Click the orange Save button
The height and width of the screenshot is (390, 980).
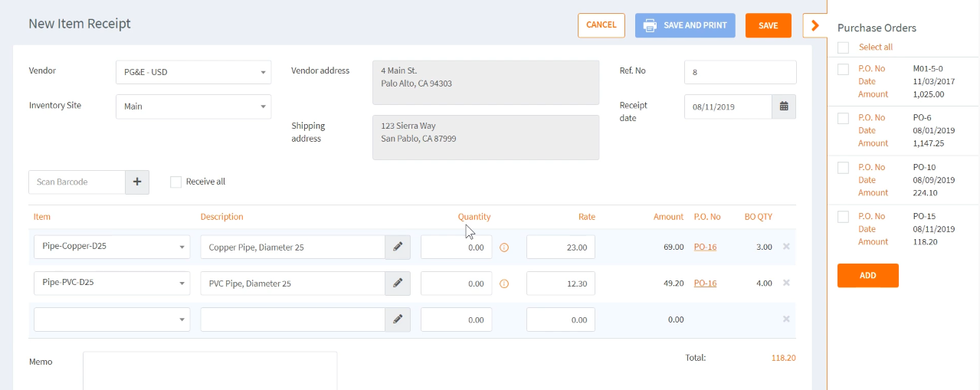pos(769,25)
